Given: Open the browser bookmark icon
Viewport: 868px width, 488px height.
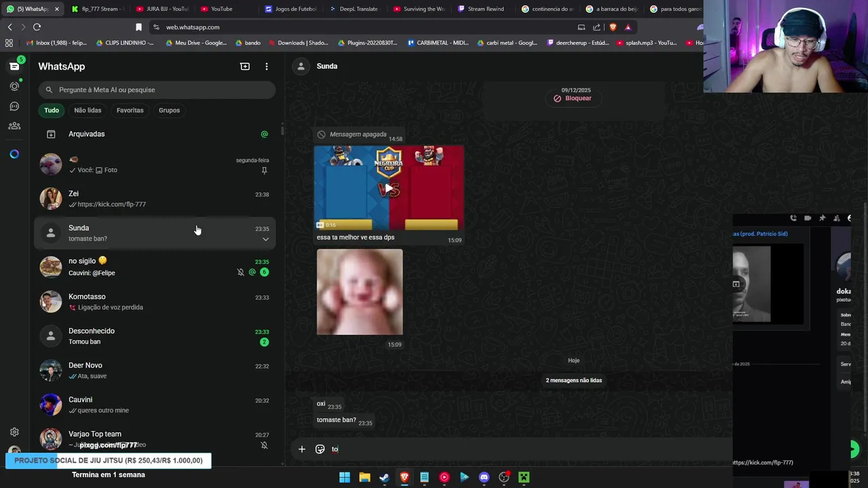Looking at the screenshot, I should (x=138, y=27).
